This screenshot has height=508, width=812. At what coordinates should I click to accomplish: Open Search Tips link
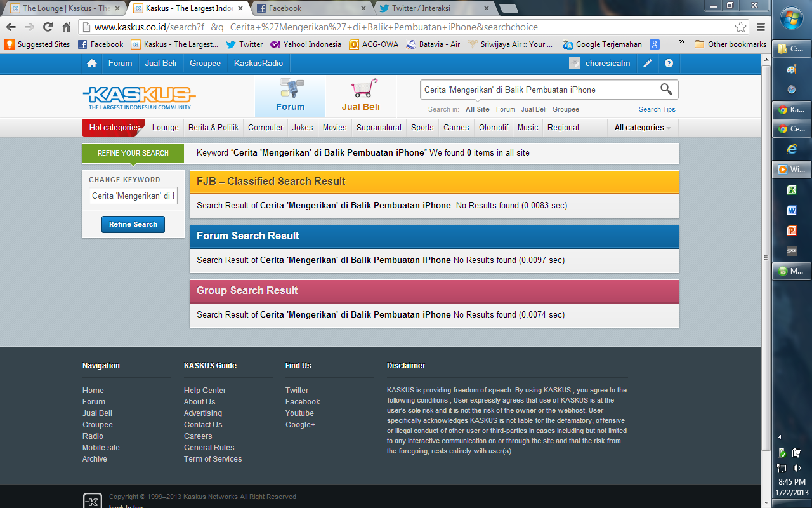click(657, 109)
